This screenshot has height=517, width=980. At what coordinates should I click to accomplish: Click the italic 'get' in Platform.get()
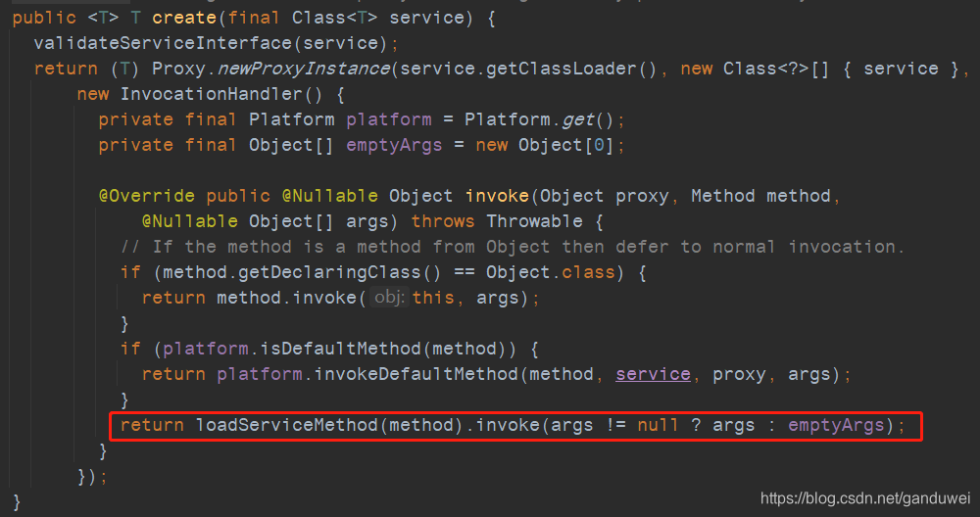point(577,119)
